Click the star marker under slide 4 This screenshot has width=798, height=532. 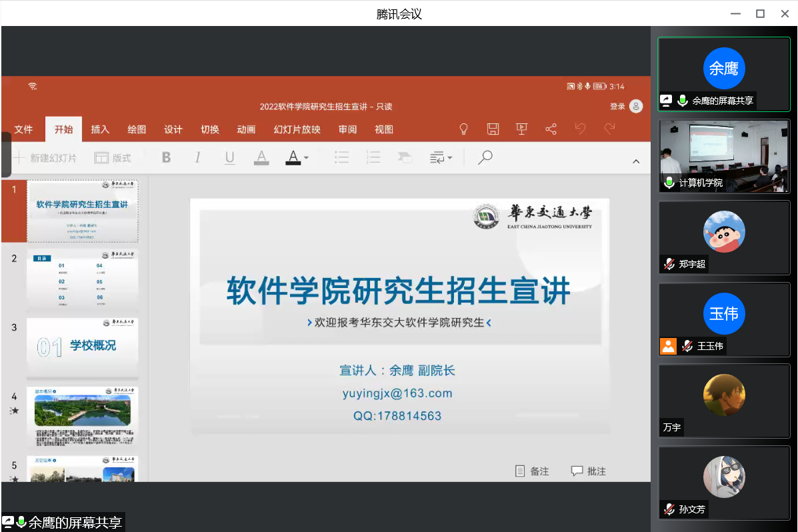coord(14,410)
